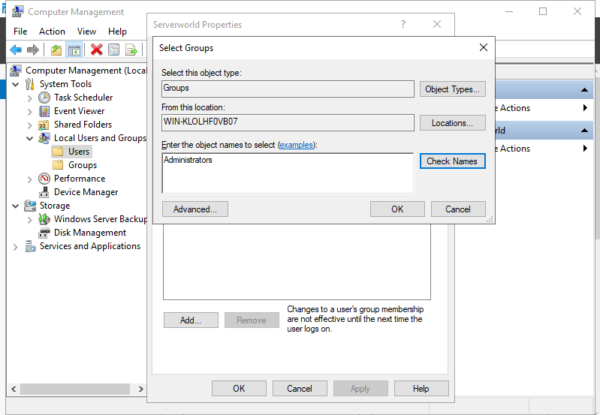The image size is (600, 415).
Task: Click the tree pane horizontal scrollbar thumb
Action: [x=75, y=389]
